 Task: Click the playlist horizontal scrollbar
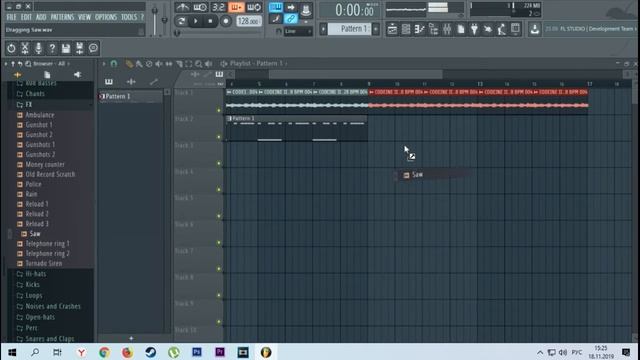(356, 74)
